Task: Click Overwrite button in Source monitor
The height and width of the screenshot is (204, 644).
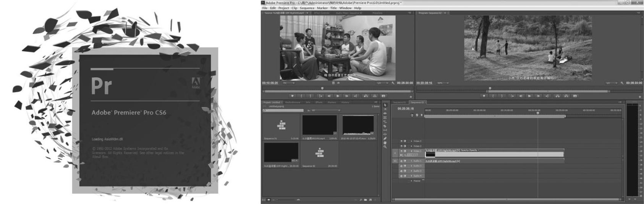Action: [375, 96]
